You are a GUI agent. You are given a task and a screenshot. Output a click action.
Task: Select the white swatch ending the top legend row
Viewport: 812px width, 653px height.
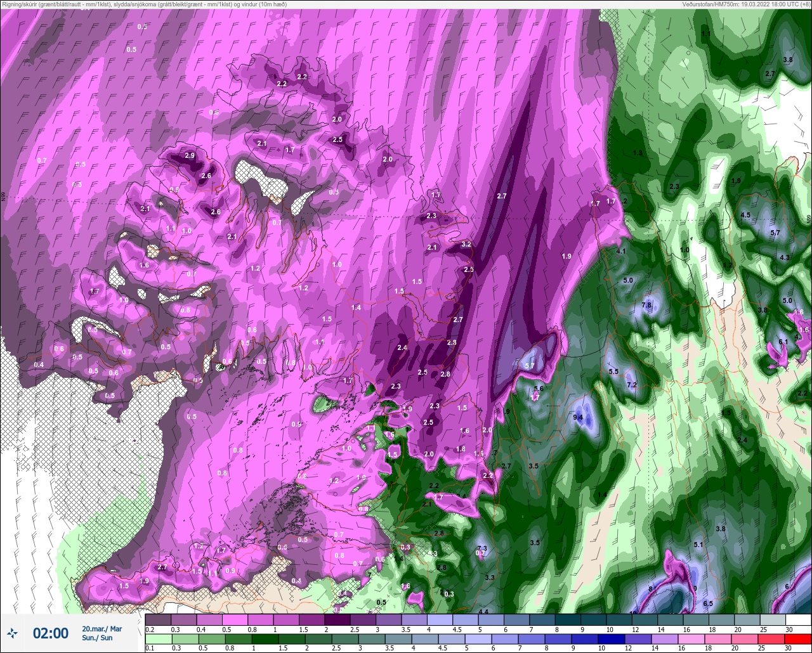tap(799, 619)
